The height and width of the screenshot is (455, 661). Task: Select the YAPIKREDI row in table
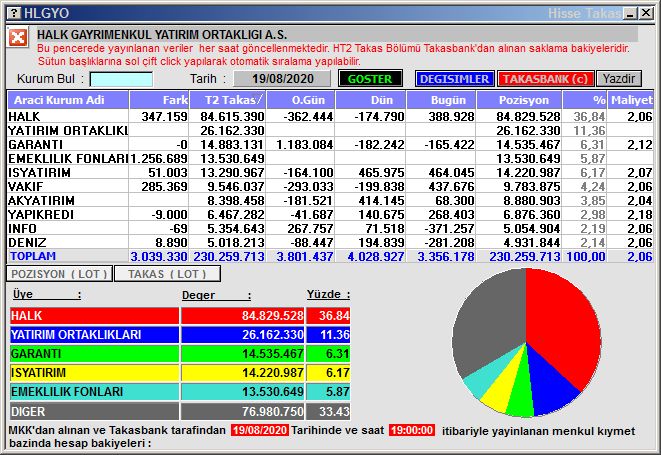(x=330, y=214)
